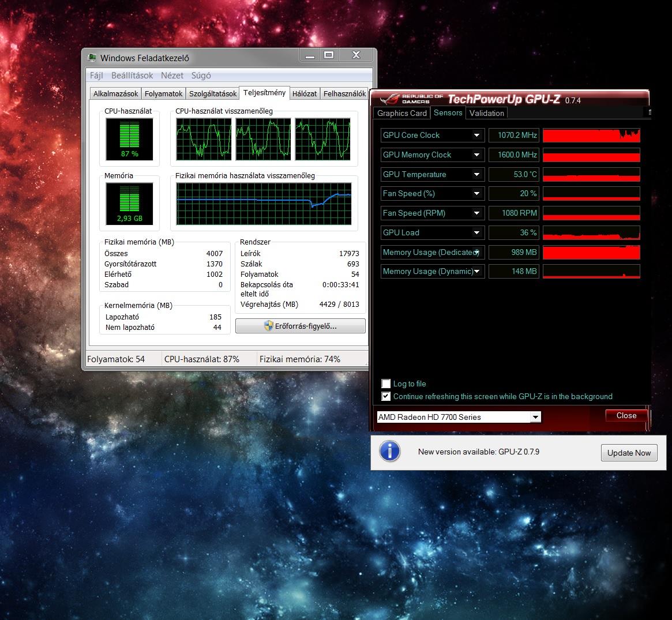Screen dimensions: 672x620
Task: Switch to GPU-Z Graphics Card tab
Action: 402,113
